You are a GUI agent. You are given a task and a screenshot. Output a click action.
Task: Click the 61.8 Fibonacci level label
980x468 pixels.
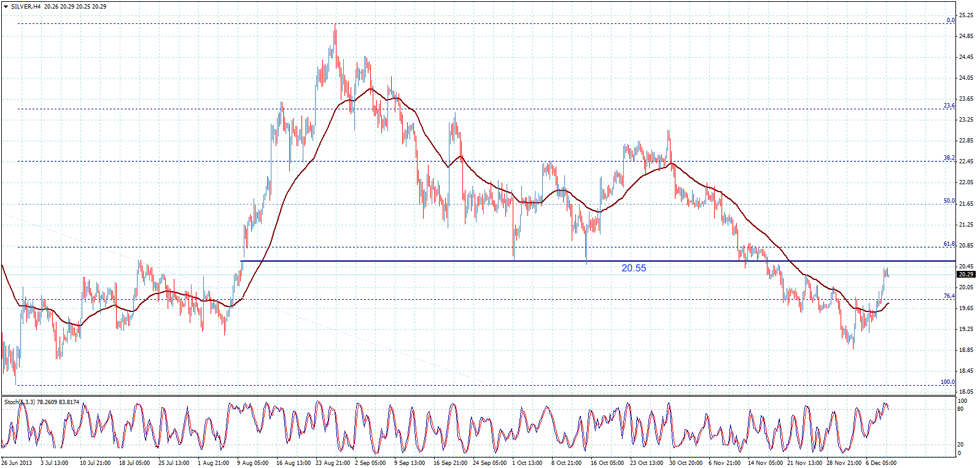point(949,244)
